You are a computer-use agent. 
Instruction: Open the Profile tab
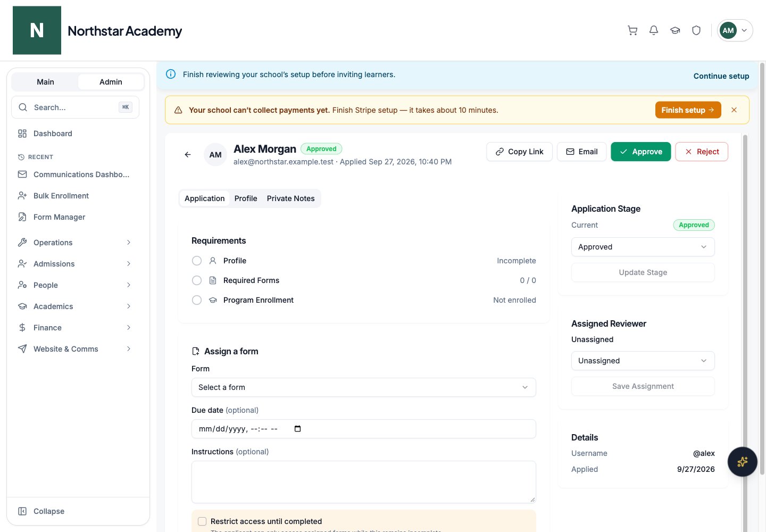tap(246, 198)
